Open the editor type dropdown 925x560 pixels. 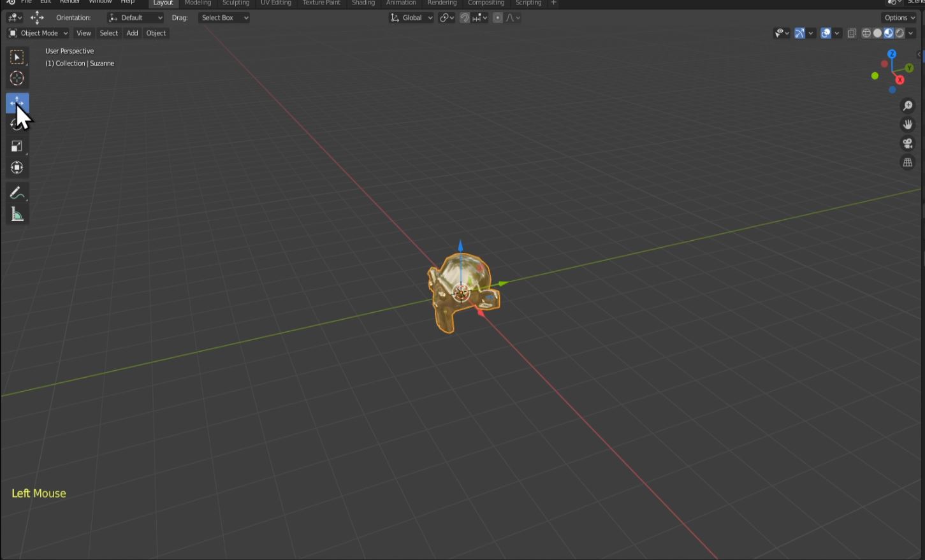click(15, 18)
